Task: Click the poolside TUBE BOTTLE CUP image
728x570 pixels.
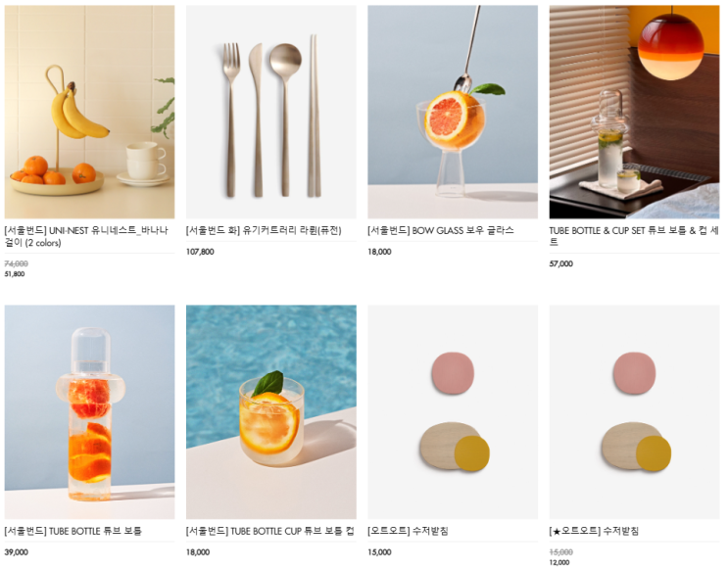Action: pyautogui.click(x=271, y=411)
